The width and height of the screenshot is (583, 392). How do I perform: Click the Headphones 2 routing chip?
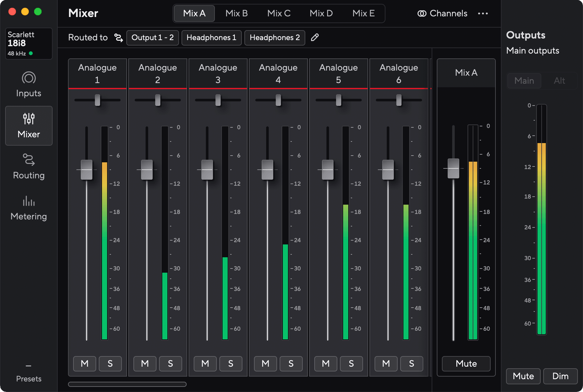(x=275, y=38)
